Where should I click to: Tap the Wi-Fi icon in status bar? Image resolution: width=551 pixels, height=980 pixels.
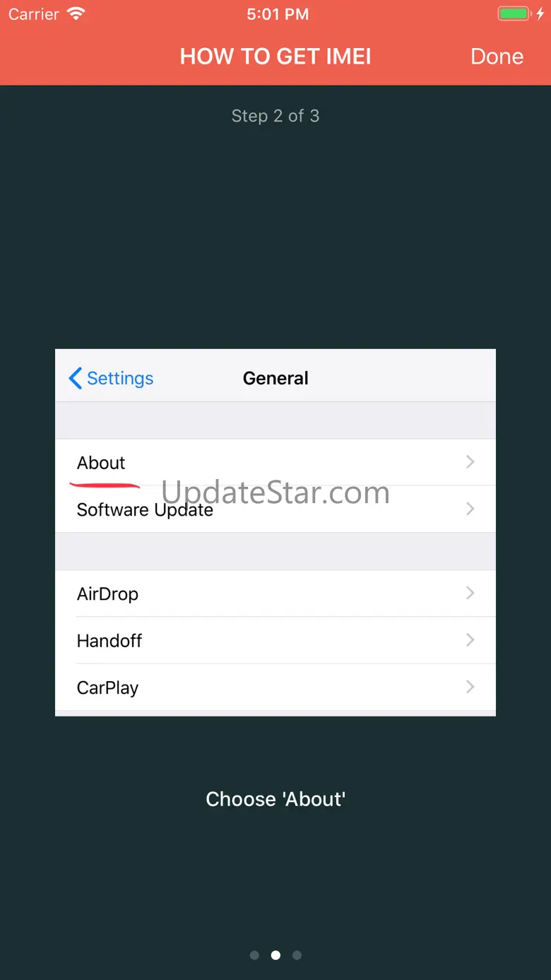tap(75, 14)
